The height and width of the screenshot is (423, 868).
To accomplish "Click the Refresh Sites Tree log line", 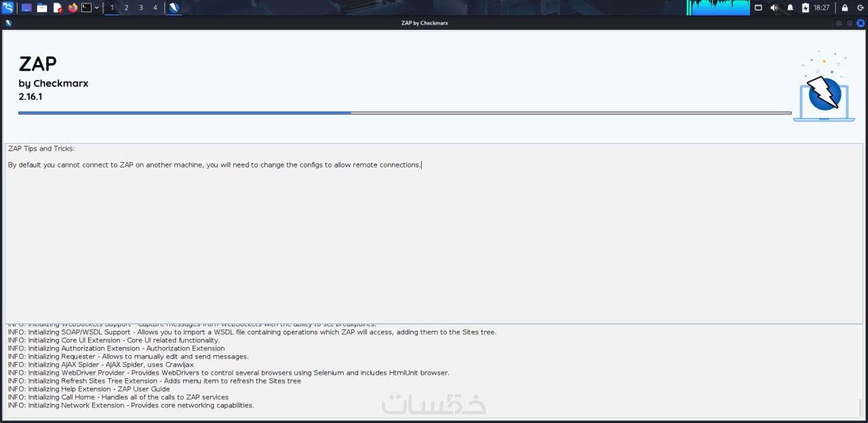I will [155, 381].
